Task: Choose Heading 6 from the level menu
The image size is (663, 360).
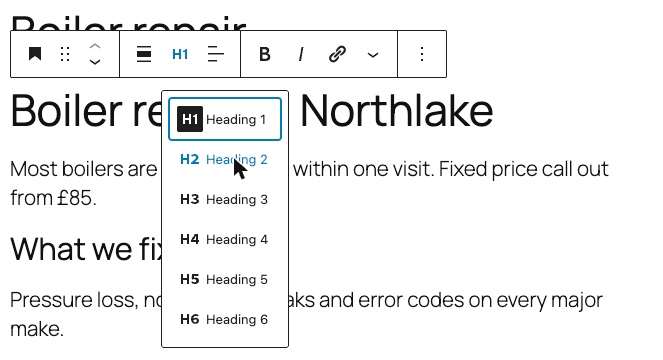Action: tap(225, 319)
